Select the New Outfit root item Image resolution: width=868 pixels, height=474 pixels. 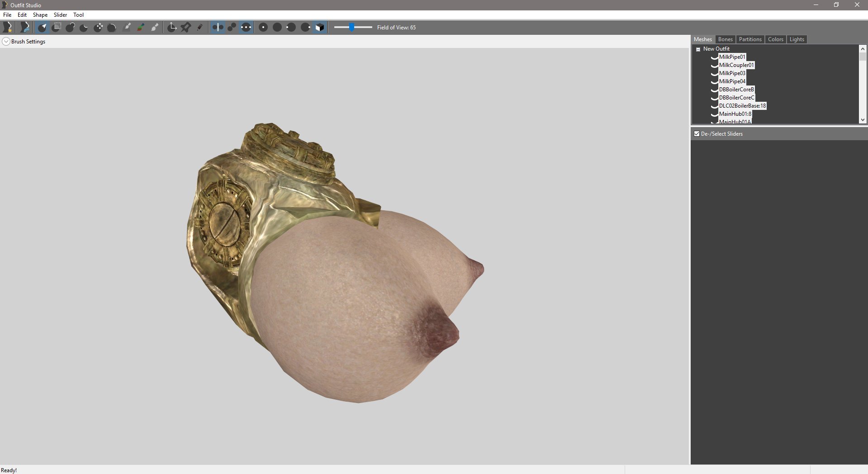[x=716, y=49]
